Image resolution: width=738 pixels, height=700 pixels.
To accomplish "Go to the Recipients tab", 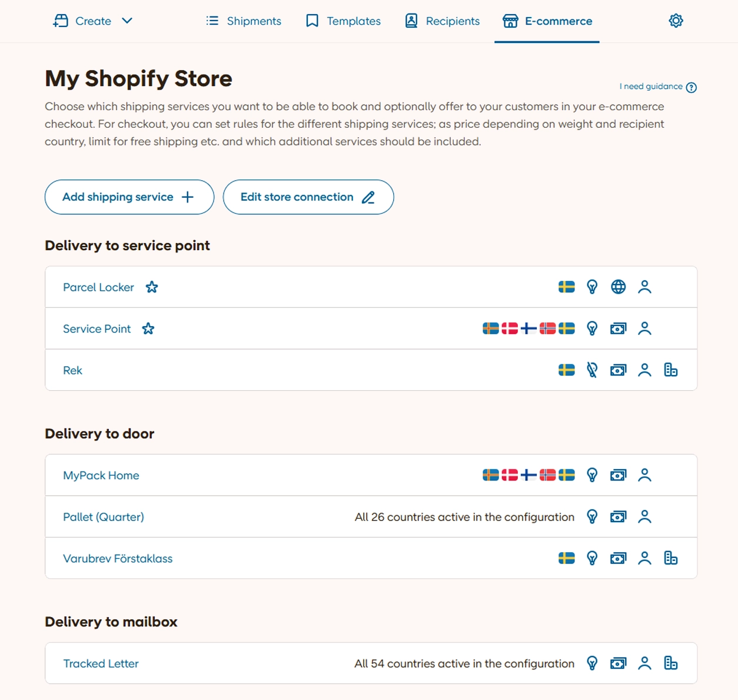I will [x=443, y=21].
